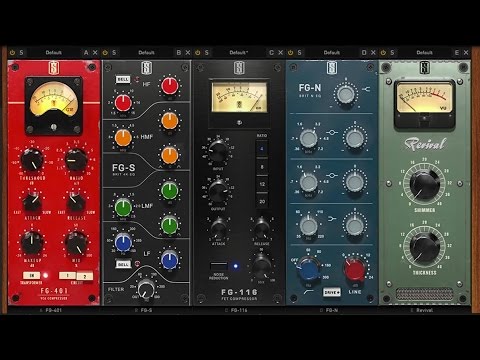This screenshot has width=480, height=360.
Task: Bypass FG-401 with its power button
Action: tap(13, 53)
